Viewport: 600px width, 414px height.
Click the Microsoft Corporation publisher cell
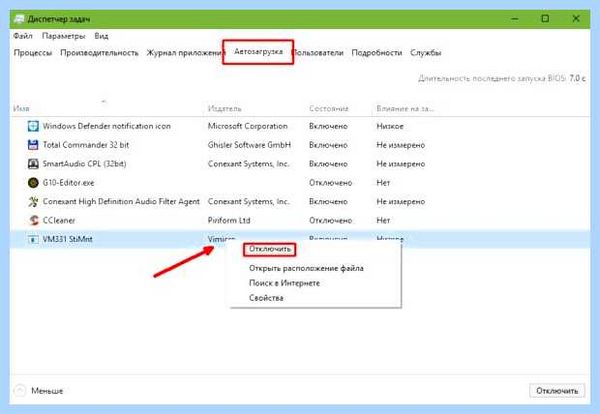pyautogui.click(x=248, y=126)
